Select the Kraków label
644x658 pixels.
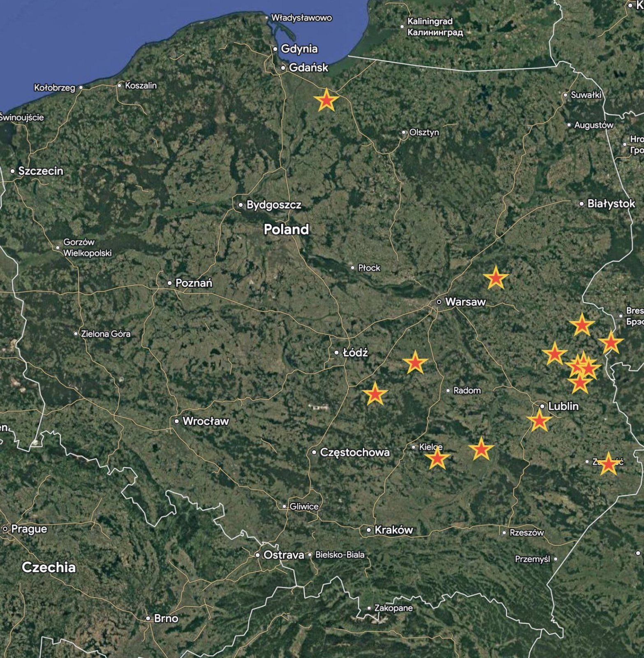(x=394, y=530)
